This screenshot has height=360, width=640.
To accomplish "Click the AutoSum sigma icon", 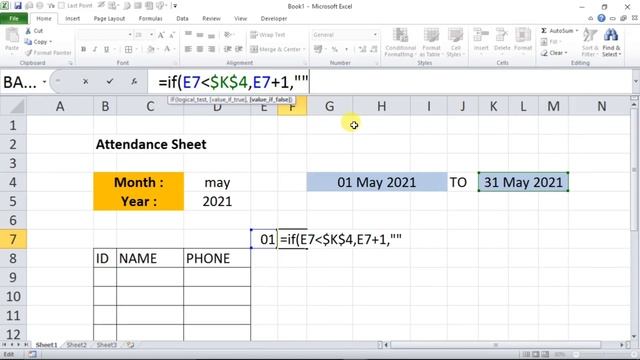I will click(544, 31).
